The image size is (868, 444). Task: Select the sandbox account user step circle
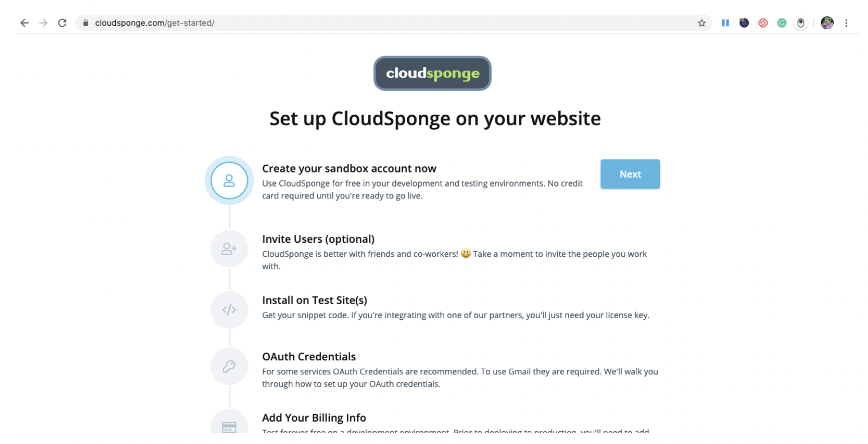[229, 180]
